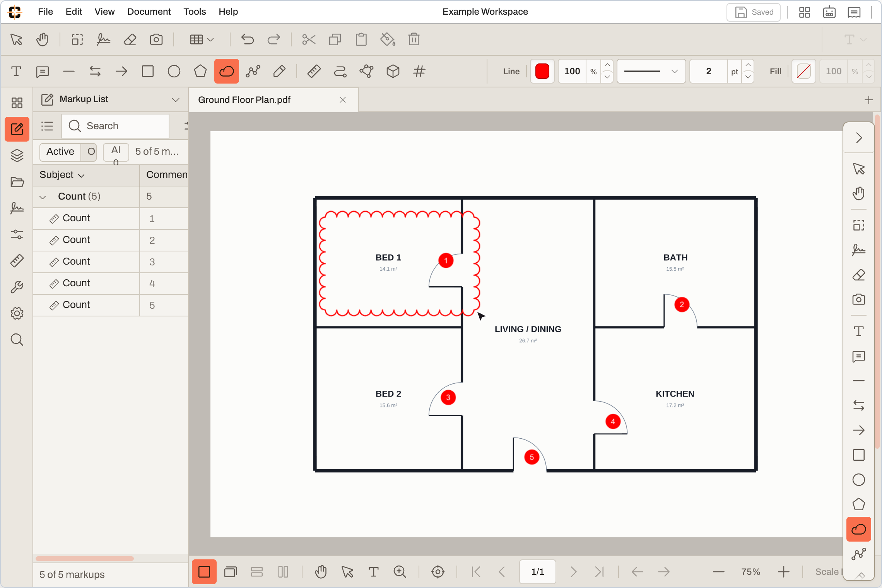Toggle the Markup panel in left sidebar
The height and width of the screenshot is (588, 882).
17,129
